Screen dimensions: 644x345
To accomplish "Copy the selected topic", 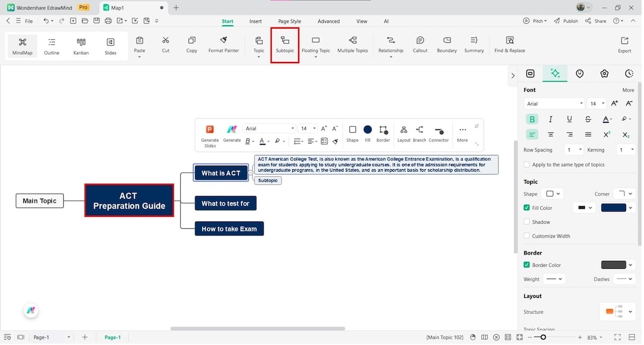I will pos(191,44).
